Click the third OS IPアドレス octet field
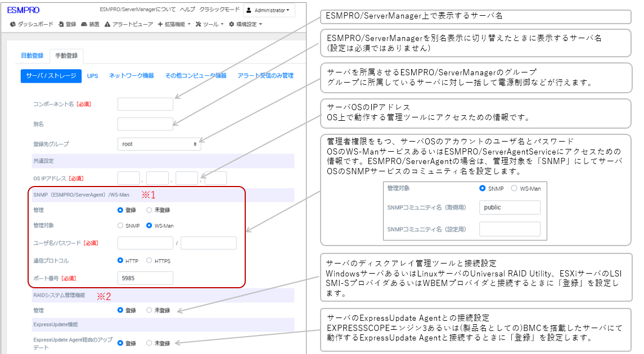The height and width of the screenshot is (354, 644). pyautogui.click(x=187, y=179)
